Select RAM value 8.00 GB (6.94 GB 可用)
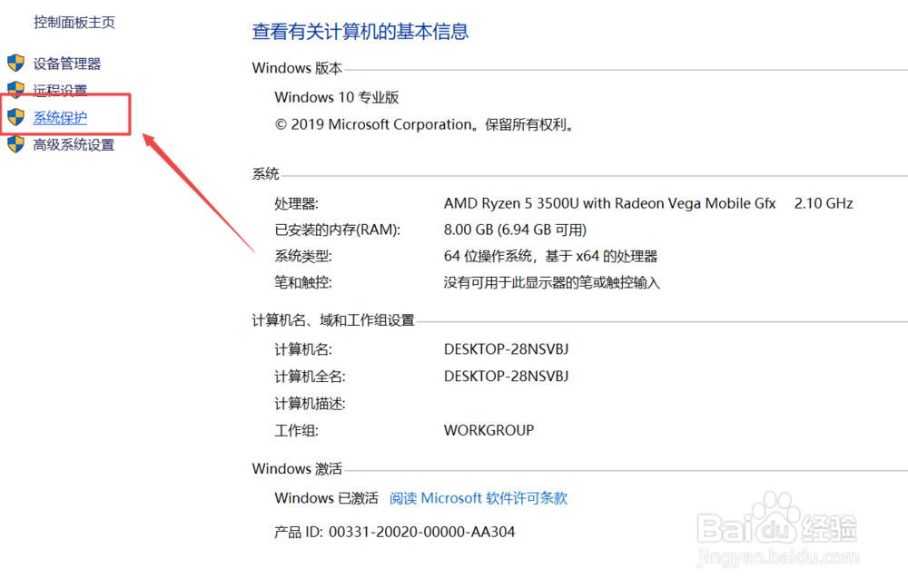This screenshot has height=588, width=908. pyautogui.click(x=516, y=230)
